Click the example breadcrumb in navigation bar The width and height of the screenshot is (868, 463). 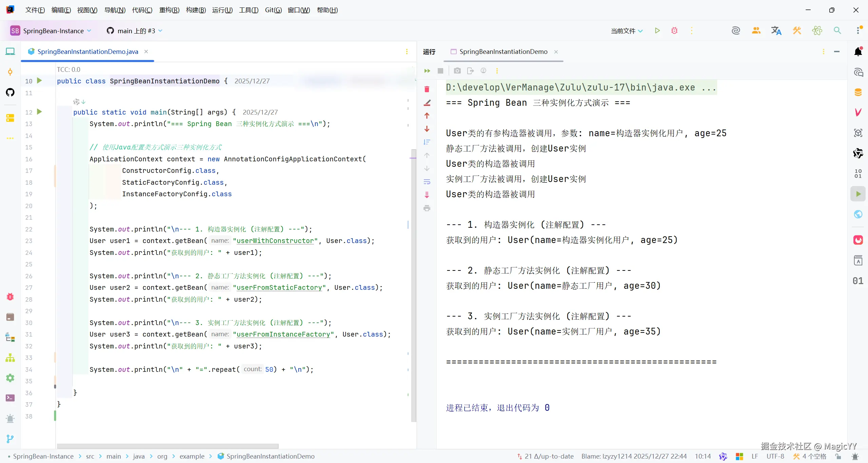point(192,456)
